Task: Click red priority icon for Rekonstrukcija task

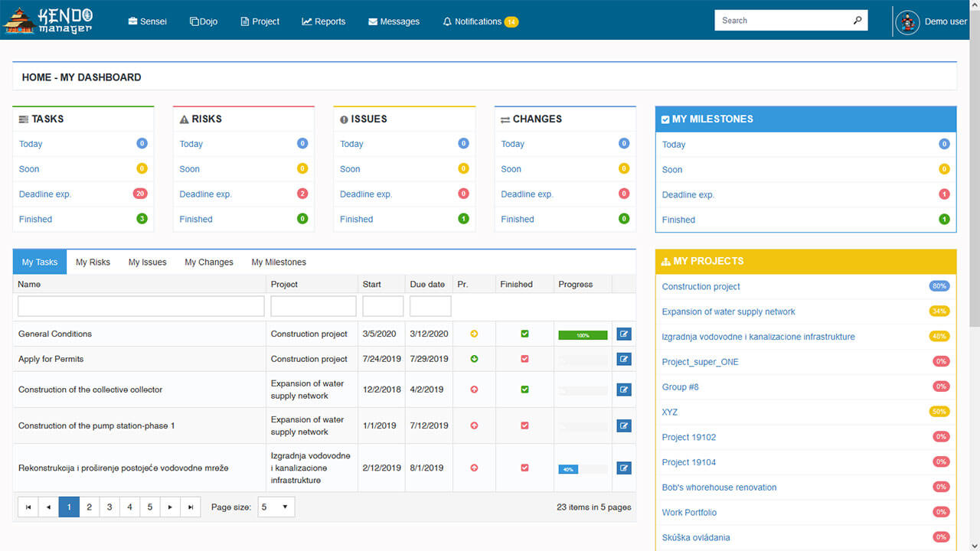Action: [474, 468]
